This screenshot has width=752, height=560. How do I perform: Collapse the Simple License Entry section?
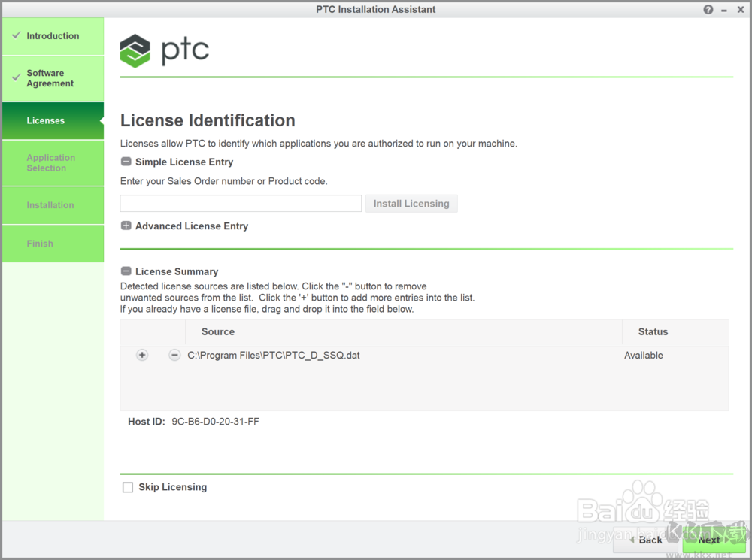126,162
